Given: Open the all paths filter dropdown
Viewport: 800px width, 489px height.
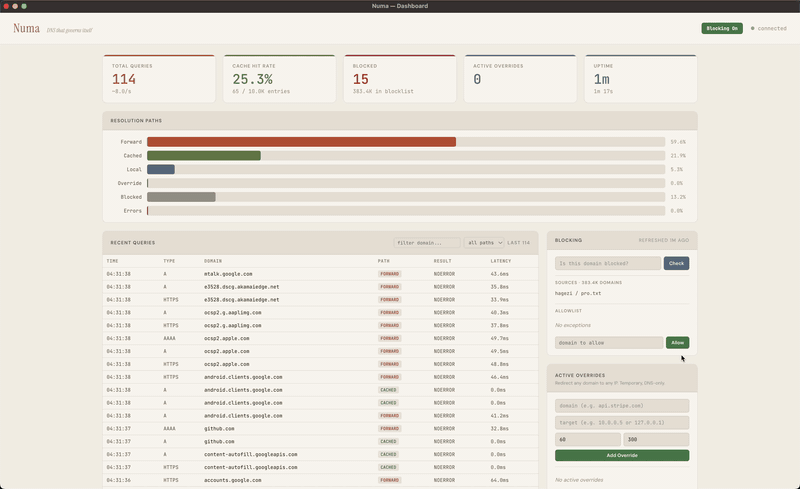Looking at the screenshot, I should [x=484, y=243].
